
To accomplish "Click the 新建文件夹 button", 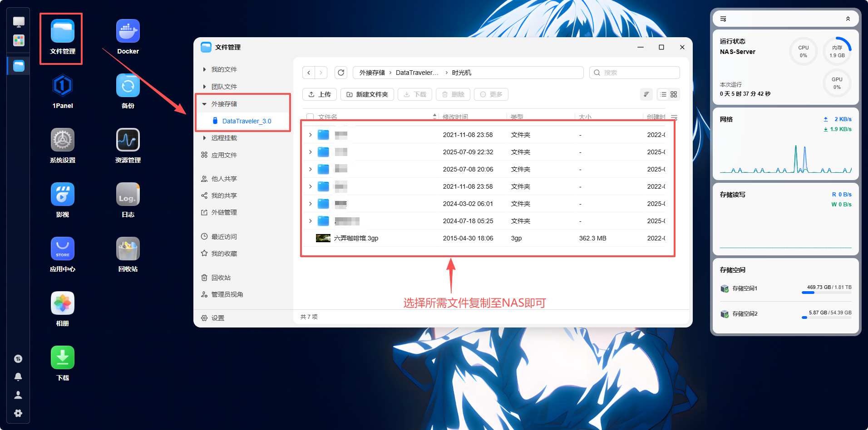I will [367, 94].
